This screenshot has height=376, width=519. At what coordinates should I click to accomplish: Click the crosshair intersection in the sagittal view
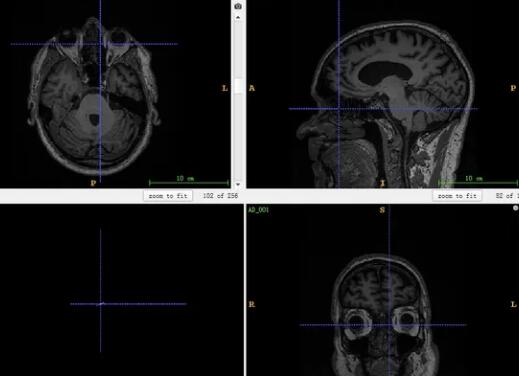[339, 108]
